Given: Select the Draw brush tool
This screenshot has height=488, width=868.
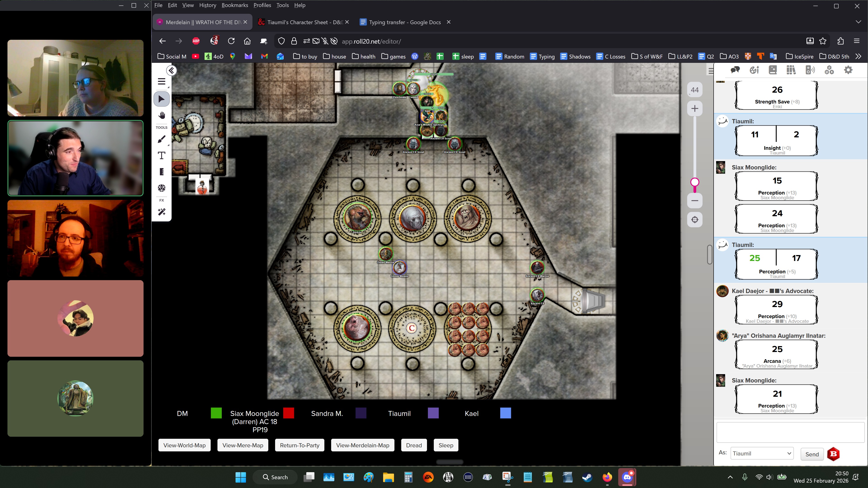Looking at the screenshot, I should point(161,139).
